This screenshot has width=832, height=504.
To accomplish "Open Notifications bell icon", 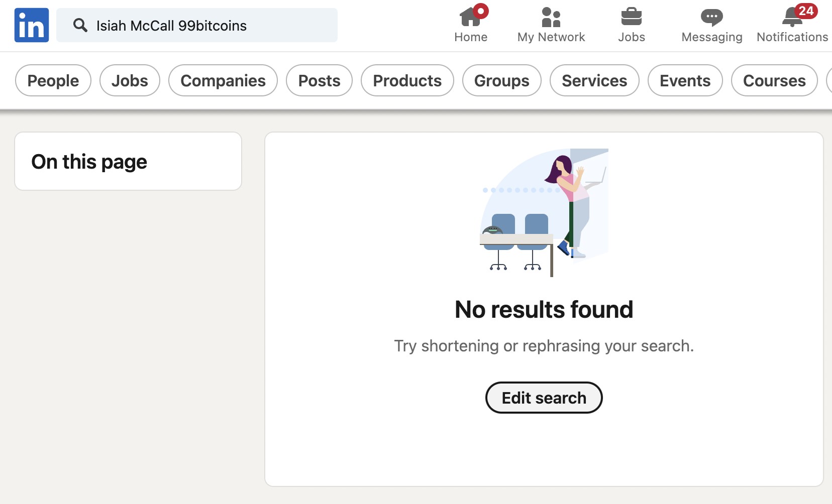I will 792,18.
